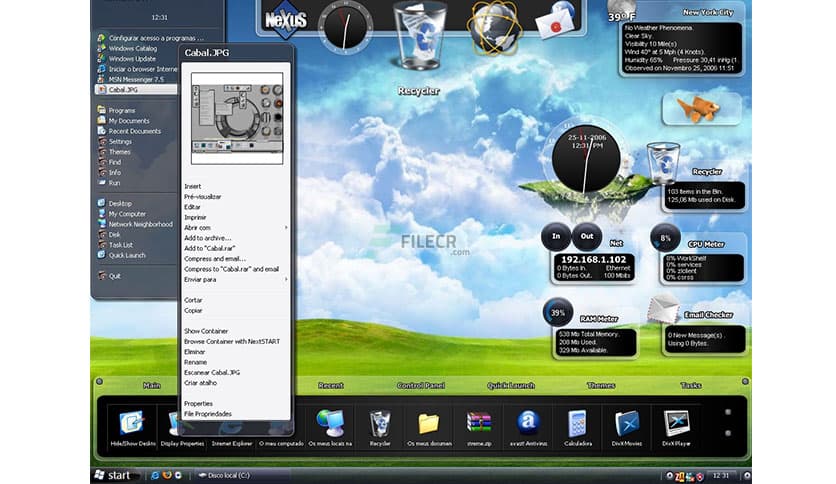
Task: Switch to the Main dock tab
Action: 151,385
